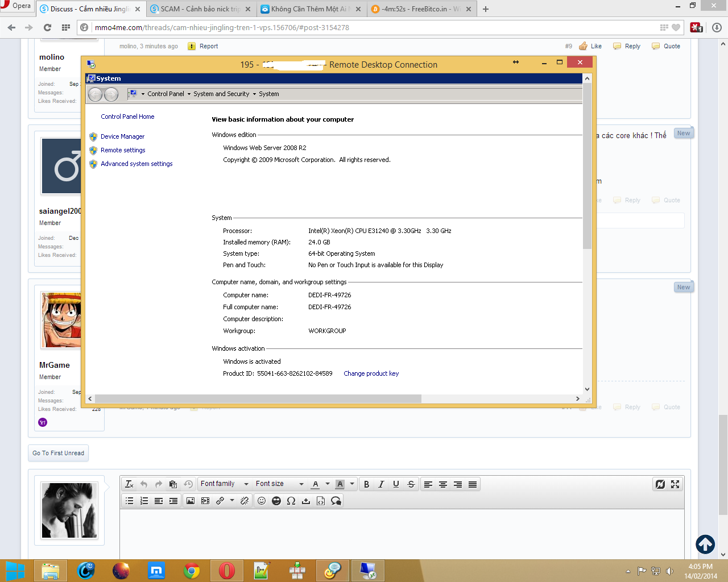
Task: Apply Bold formatting in reply editor
Action: tap(366, 484)
